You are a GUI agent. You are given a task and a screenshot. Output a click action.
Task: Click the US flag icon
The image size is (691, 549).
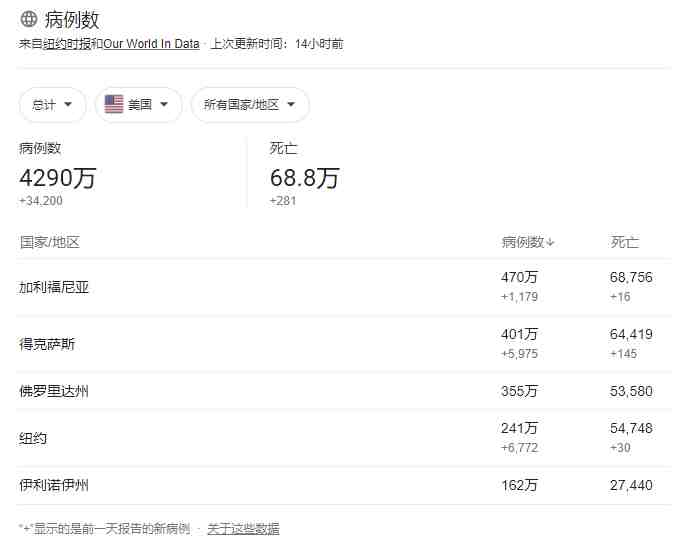coord(114,104)
